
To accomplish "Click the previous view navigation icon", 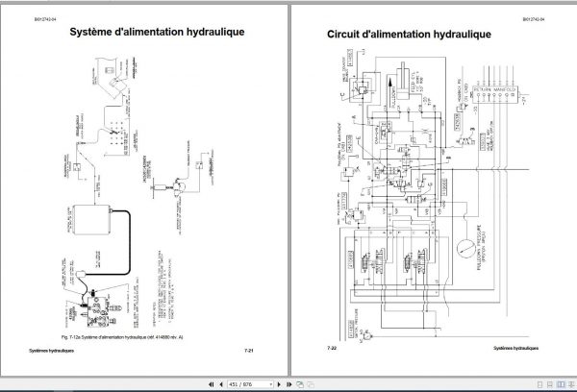I will 300,384.
